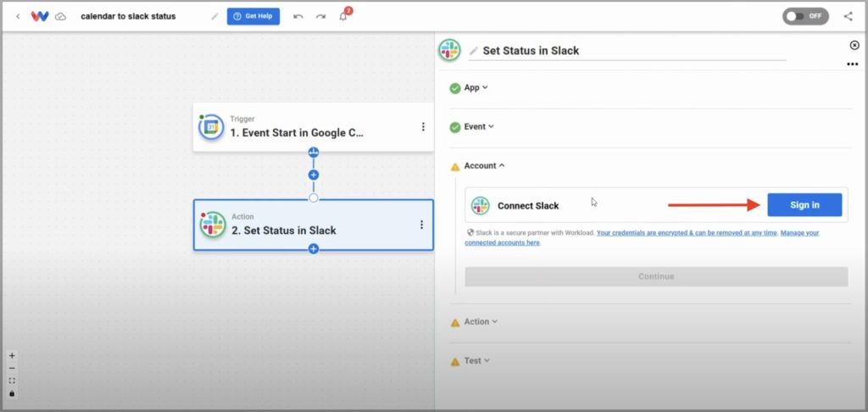The image size is (868, 412).
Task: Open trigger step three-dot menu
Action: click(x=424, y=127)
